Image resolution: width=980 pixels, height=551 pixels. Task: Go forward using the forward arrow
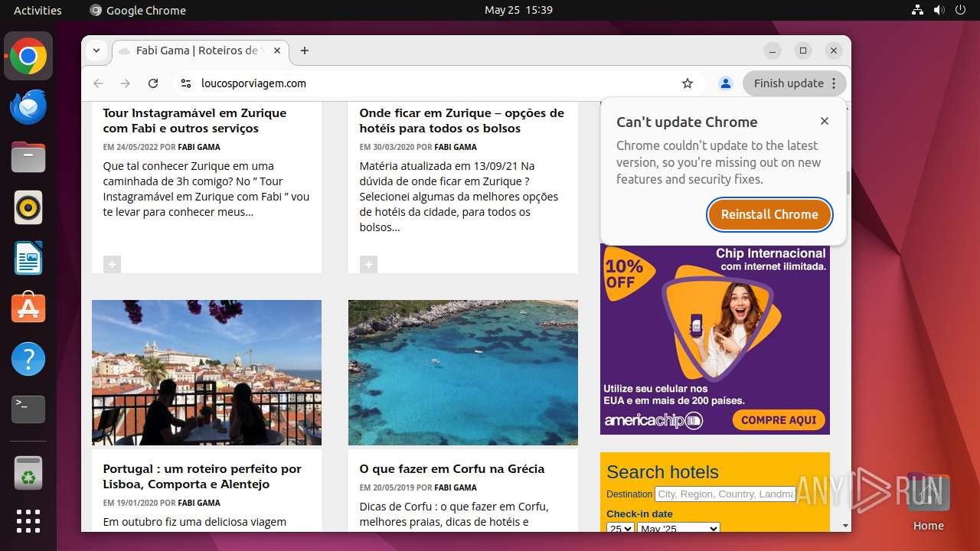(126, 83)
